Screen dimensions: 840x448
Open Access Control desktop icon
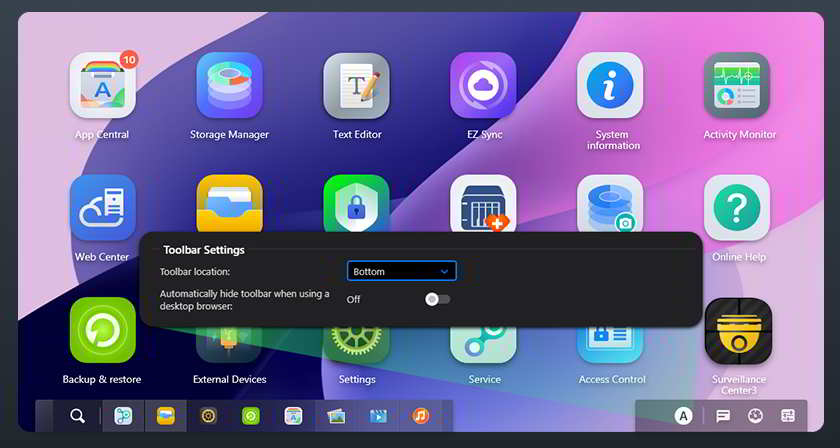point(610,345)
